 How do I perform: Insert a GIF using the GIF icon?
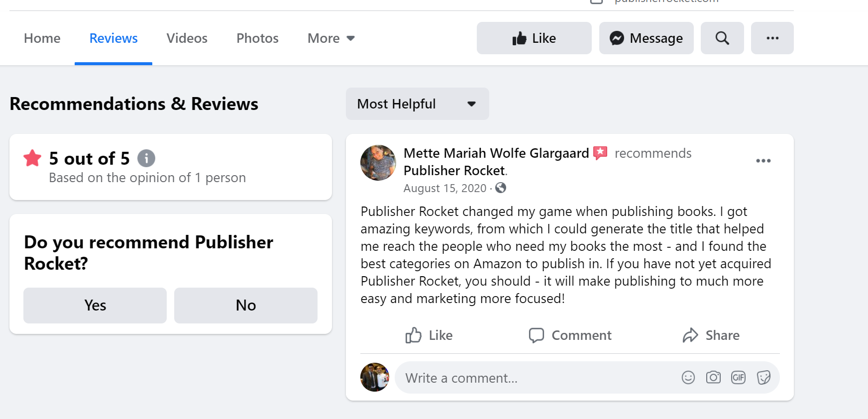[738, 378]
